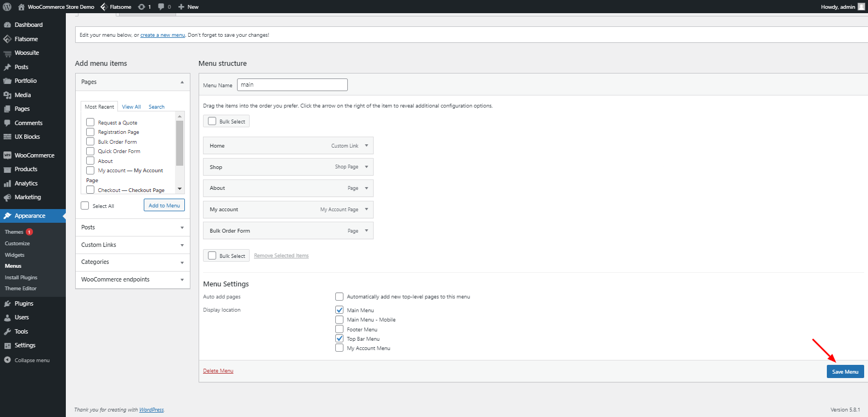Click the Marketing megaphone icon

pyautogui.click(x=7, y=198)
